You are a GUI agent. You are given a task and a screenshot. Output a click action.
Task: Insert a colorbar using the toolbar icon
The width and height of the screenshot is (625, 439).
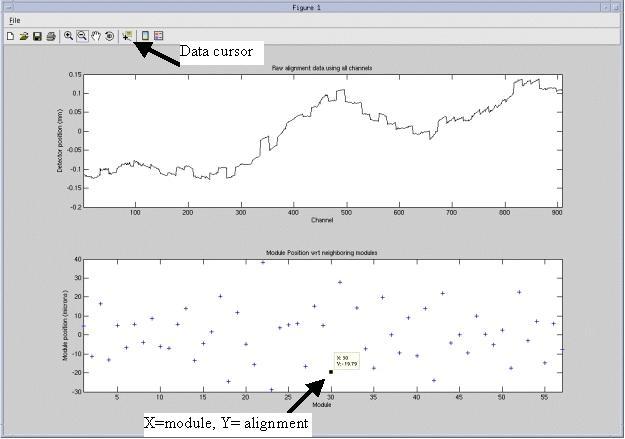pyautogui.click(x=146, y=36)
